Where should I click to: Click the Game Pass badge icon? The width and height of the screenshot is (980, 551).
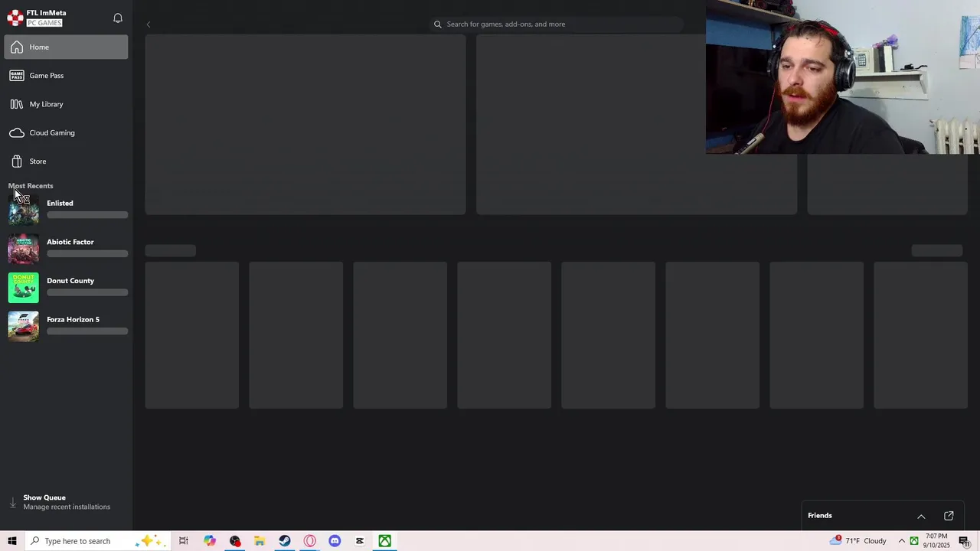click(17, 76)
